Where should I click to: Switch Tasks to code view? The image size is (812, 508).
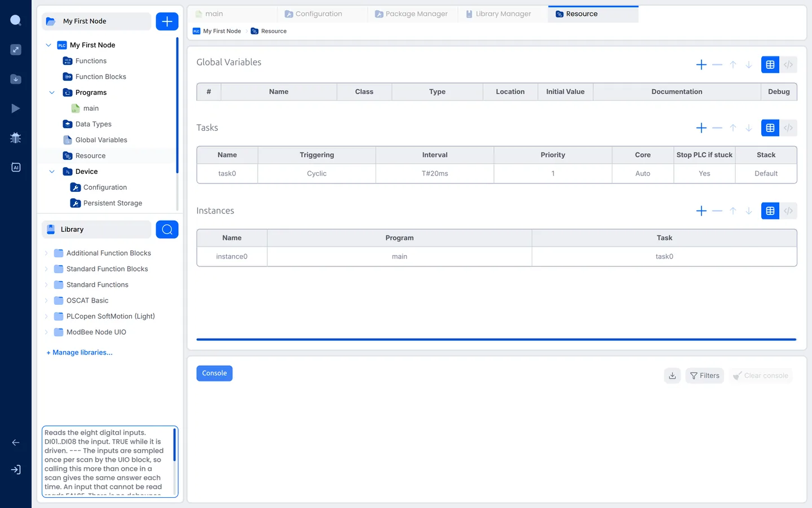click(788, 128)
